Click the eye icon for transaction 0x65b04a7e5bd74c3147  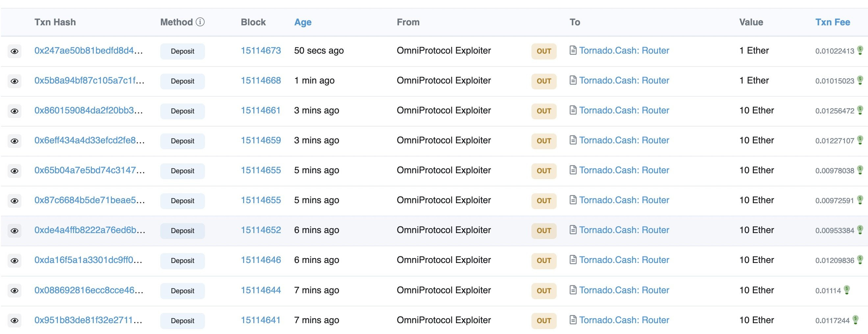click(x=14, y=171)
